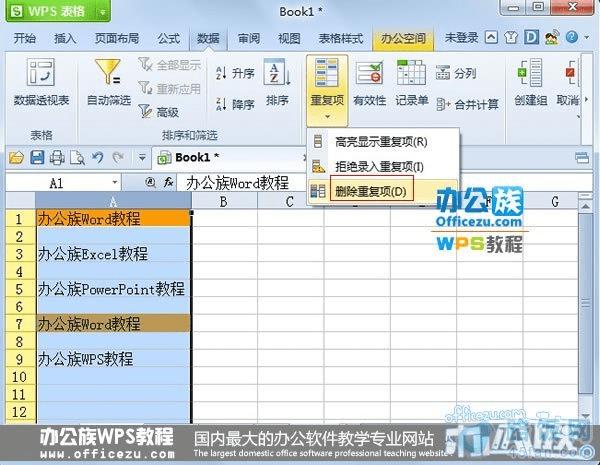
Task: Select cell containing 办公族PowerPoint教程
Action: 114,289
